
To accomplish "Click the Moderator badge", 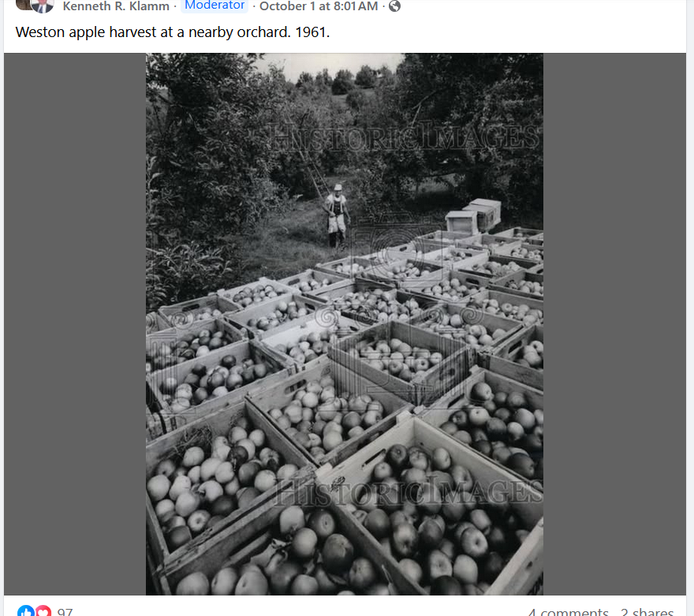I will pos(215,6).
